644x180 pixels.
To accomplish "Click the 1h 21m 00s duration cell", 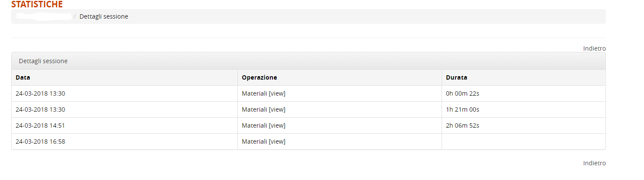I will point(462,109).
